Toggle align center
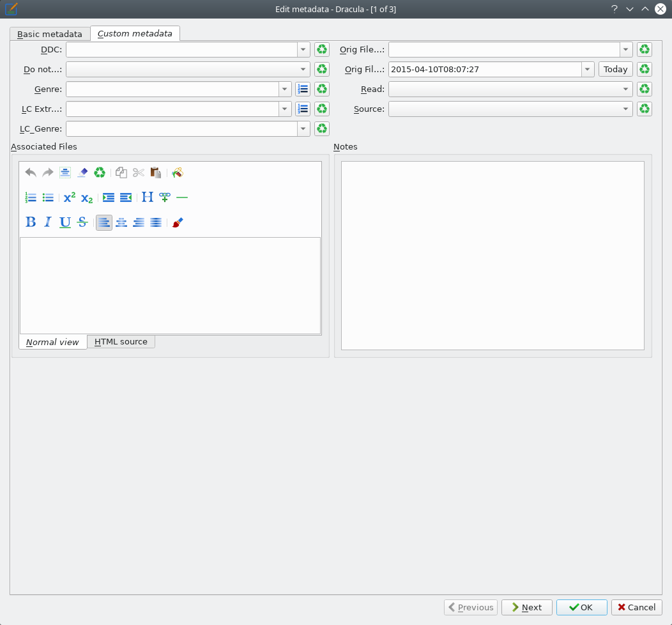 121,222
